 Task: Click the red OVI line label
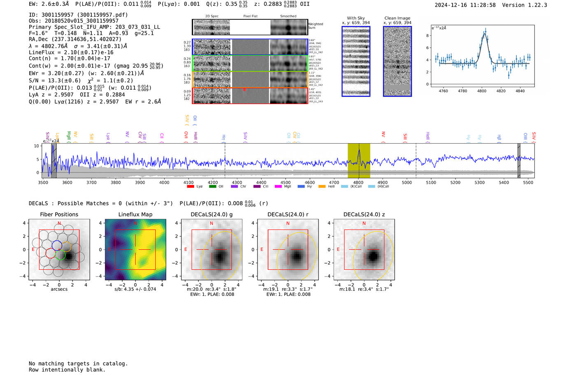click(186, 137)
